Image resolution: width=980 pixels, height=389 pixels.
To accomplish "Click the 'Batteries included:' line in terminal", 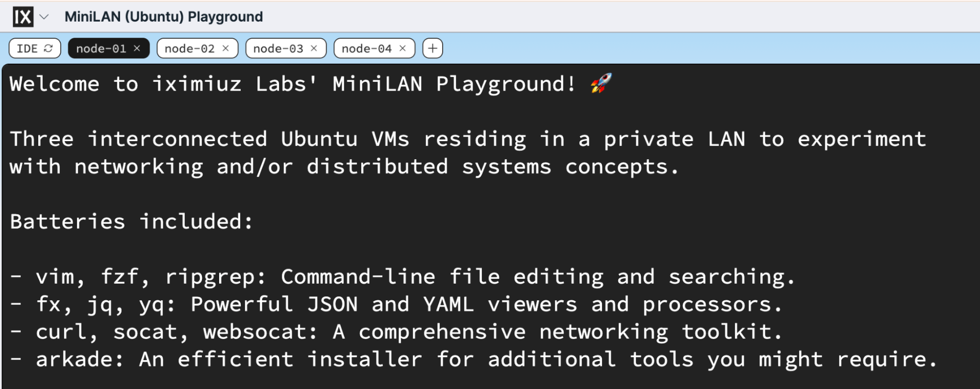I will [131, 222].
